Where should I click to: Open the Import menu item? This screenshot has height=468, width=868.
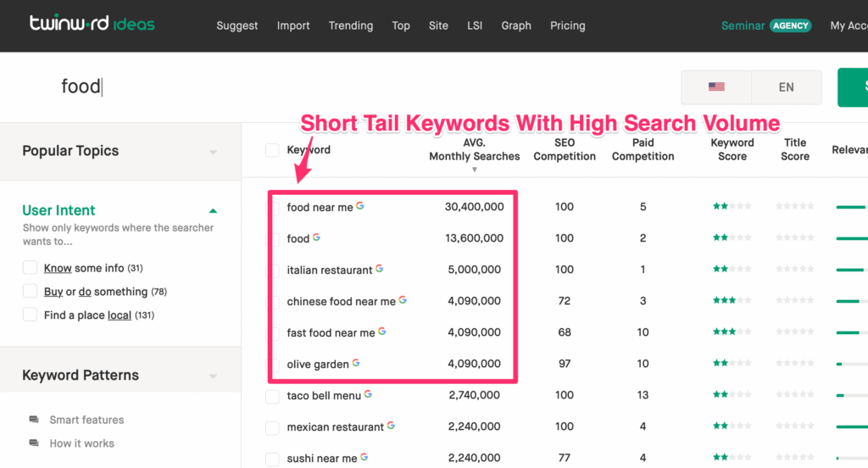pos(292,25)
